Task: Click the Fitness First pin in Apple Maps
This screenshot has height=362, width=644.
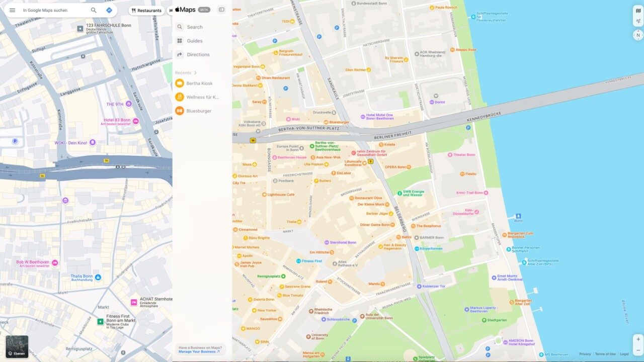Action: tap(298, 261)
